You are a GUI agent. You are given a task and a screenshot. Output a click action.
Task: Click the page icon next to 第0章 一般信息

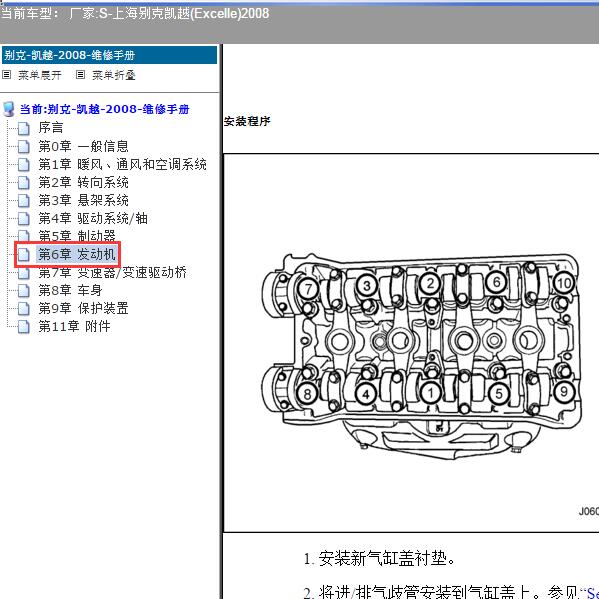coord(24,146)
